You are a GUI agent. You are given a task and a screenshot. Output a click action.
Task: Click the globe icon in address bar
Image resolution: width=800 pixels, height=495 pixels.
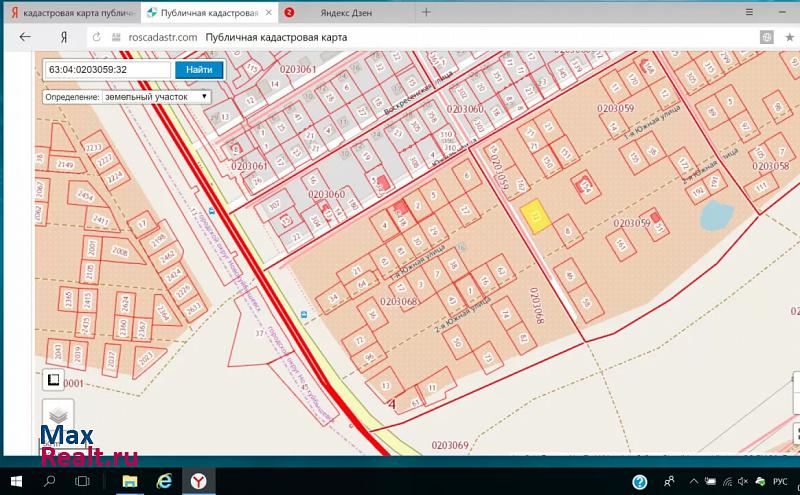tap(766, 37)
